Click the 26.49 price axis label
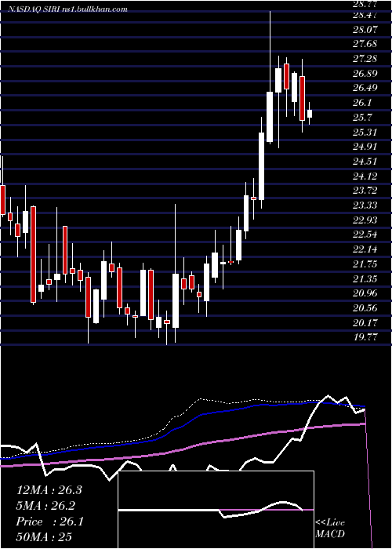The image size is (392, 549). pos(365,88)
